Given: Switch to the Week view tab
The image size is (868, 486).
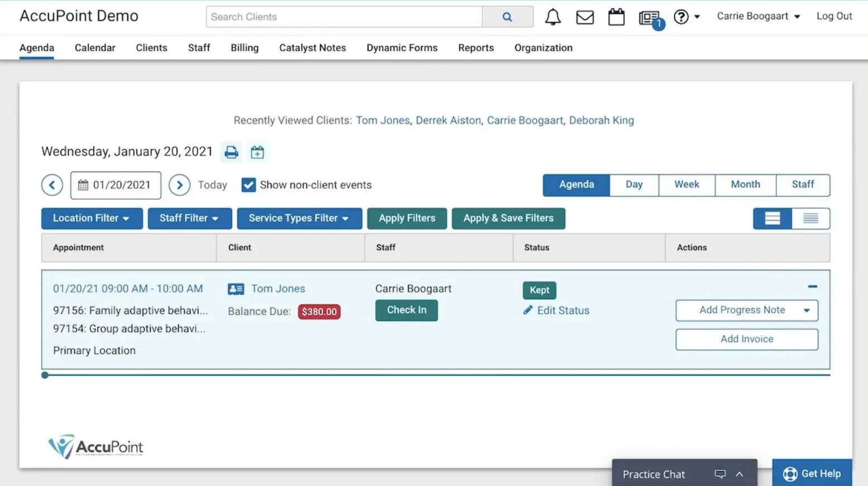Looking at the screenshot, I should pos(686,185).
